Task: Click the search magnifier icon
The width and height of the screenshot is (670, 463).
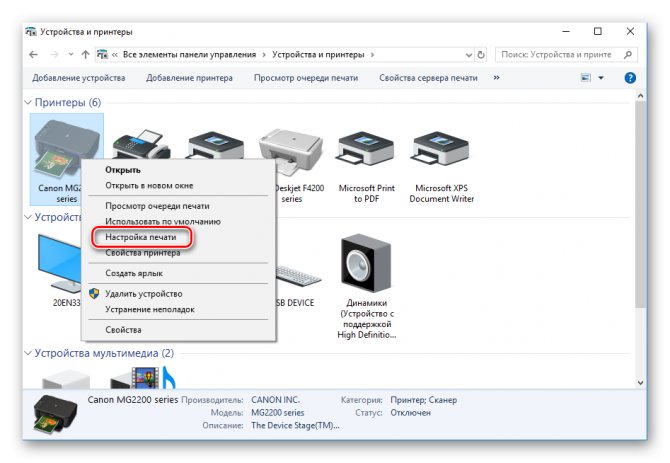Action: point(628,55)
